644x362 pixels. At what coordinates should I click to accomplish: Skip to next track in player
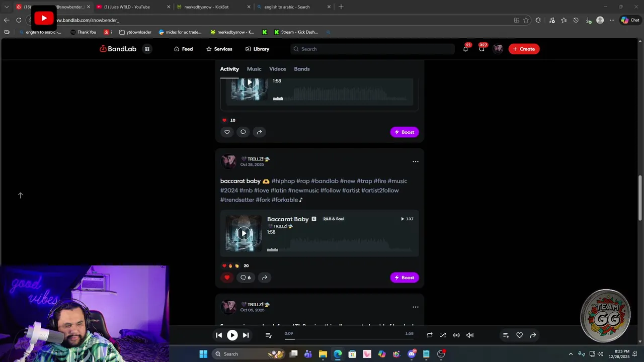(x=246, y=335)
